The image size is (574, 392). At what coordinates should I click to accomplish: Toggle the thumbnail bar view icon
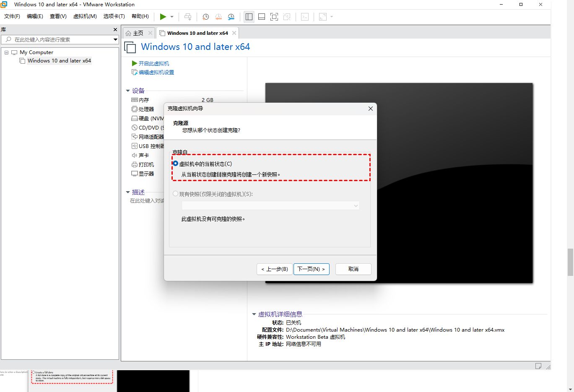[262, 17]
